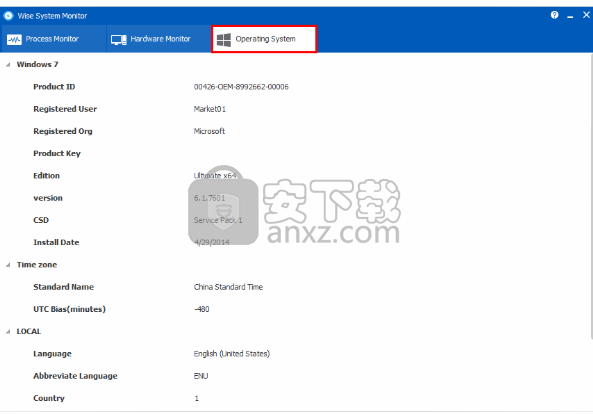Select the Microsoft value

tap(209, 131)
